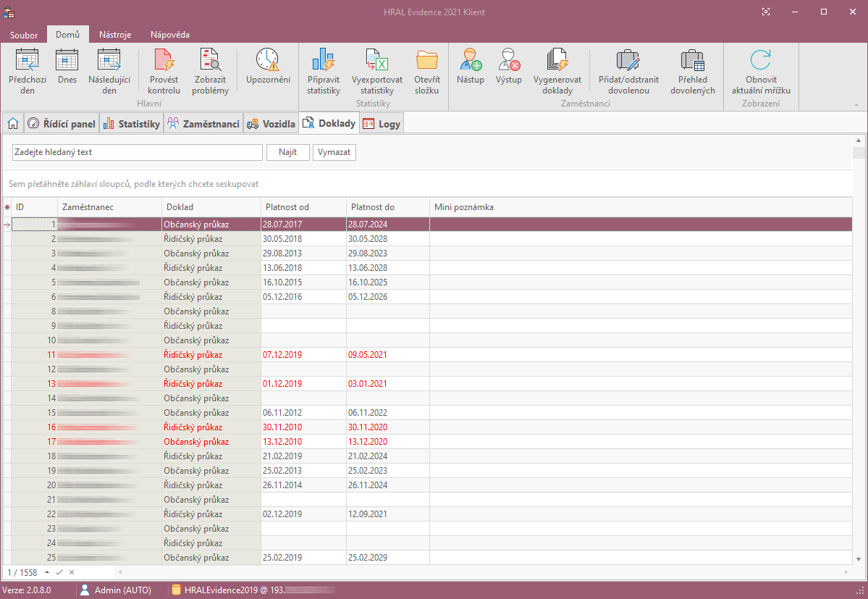Focus the Zadejte hledaný text field
The width and height of the screenshot is (868, 599).
click(138, 152)
